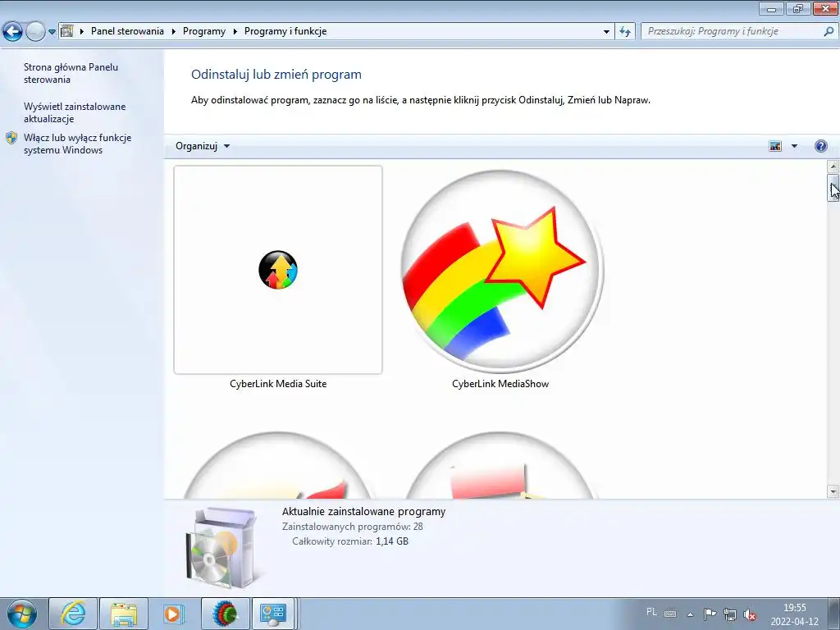840x630 pixels.
Task: Expand the arrow after Panel sterowania
Action: tap(174, 32)
